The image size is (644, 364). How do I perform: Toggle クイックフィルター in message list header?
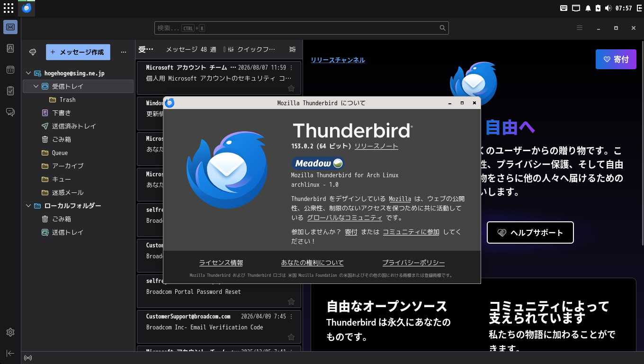click(x=251, y=49)
